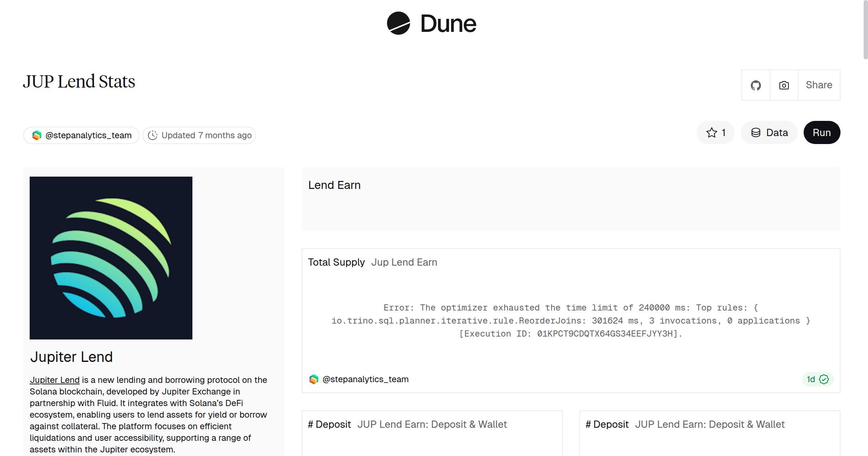The image size is (868, 456).
Task: Click the stepanalytics_team avatar under the Total Supply widget
Action: coord(314,379)
